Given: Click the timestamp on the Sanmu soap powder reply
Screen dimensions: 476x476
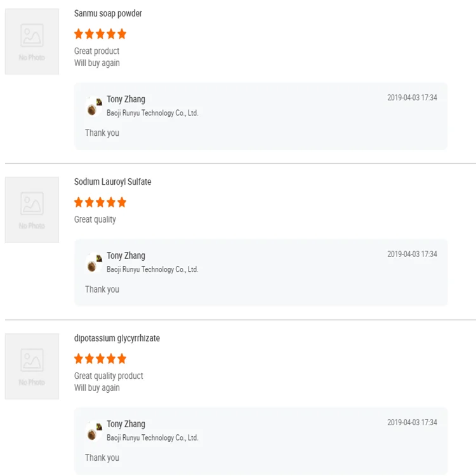Looking at the screenshot, I should [412, 98].
